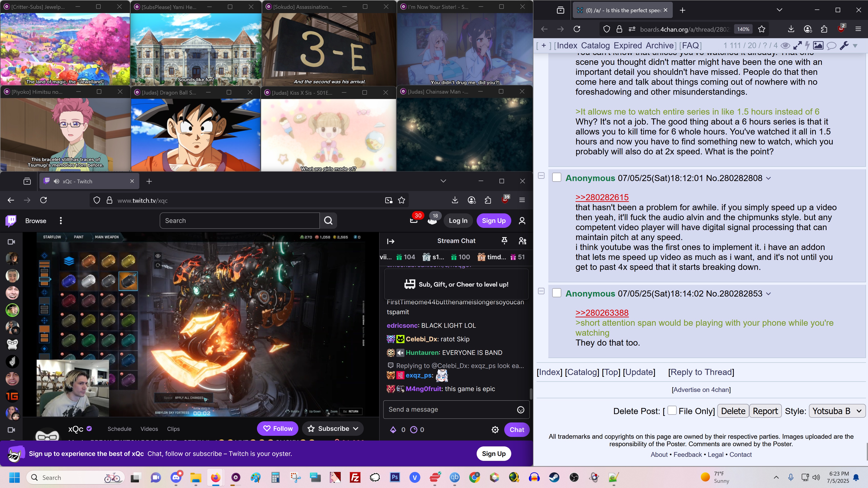Click the Reply to Thread link
868x488 pixels.
[701, 372]
